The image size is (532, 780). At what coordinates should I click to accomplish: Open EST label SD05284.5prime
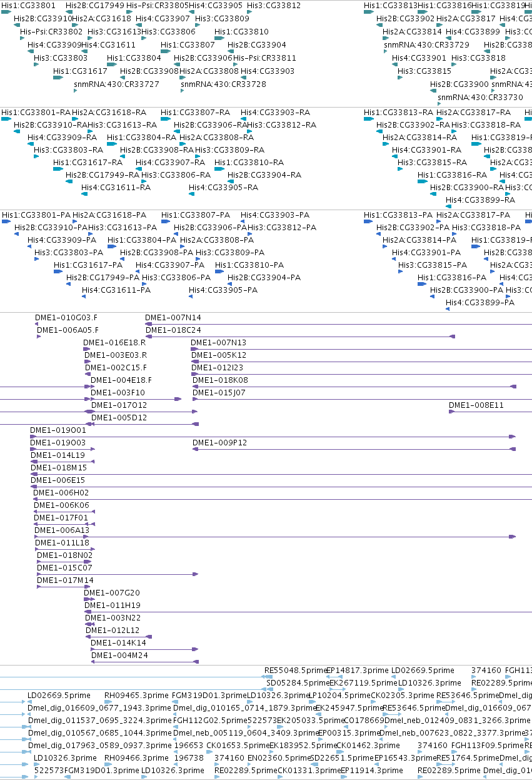[298, 683]
